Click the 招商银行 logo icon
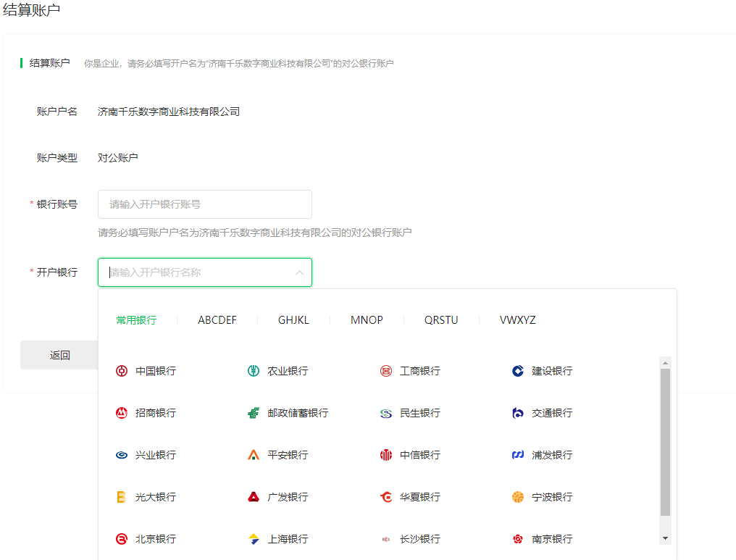Viewport: 736px width, 560px height. [122, 413]
